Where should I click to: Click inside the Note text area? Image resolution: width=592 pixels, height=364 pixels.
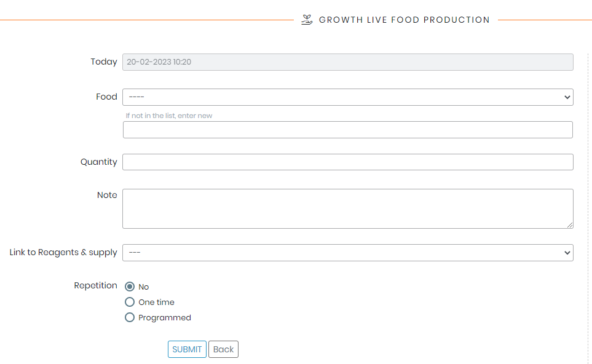[x=348, y=209]
